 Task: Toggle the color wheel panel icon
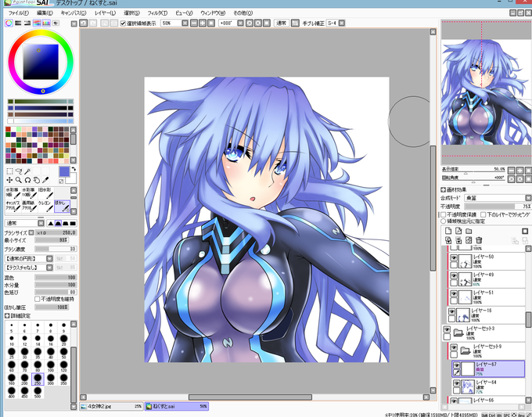tap(9, 23)
